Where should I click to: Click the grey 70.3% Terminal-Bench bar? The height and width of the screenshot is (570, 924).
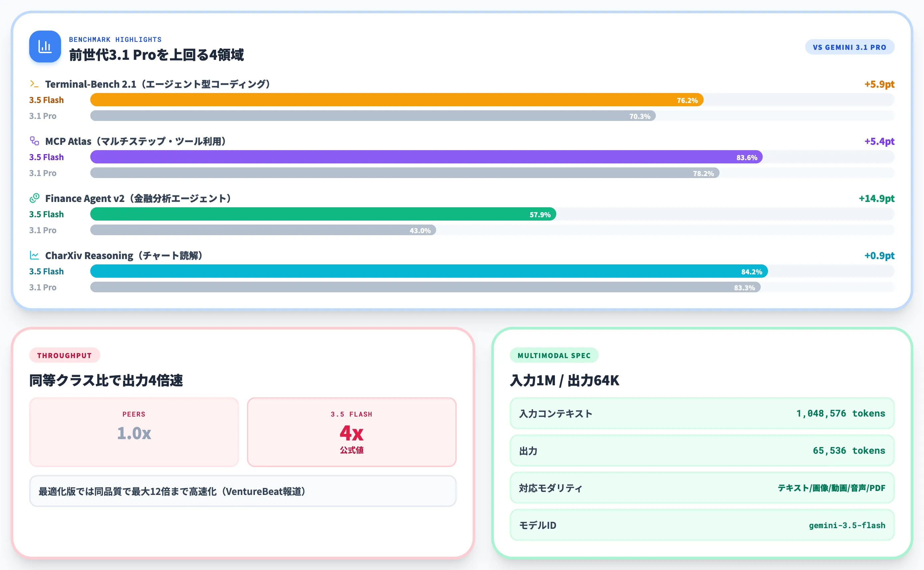[x=373, y=116]
